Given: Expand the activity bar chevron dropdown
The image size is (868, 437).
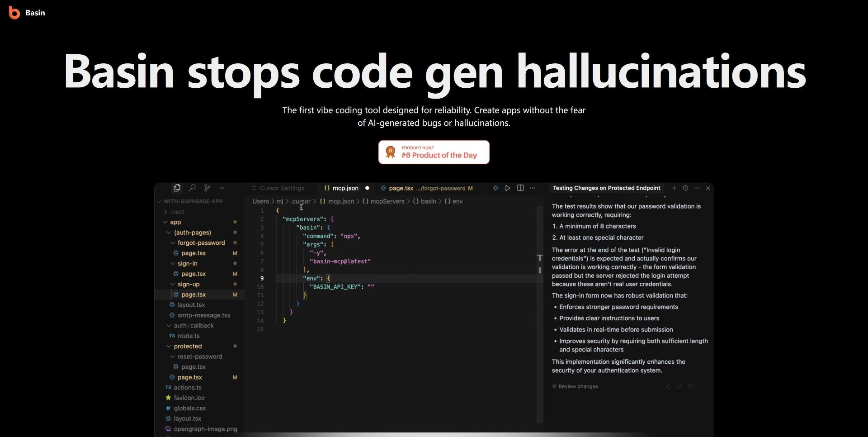Looking at the screenshot, I should [x=222, y=188].
